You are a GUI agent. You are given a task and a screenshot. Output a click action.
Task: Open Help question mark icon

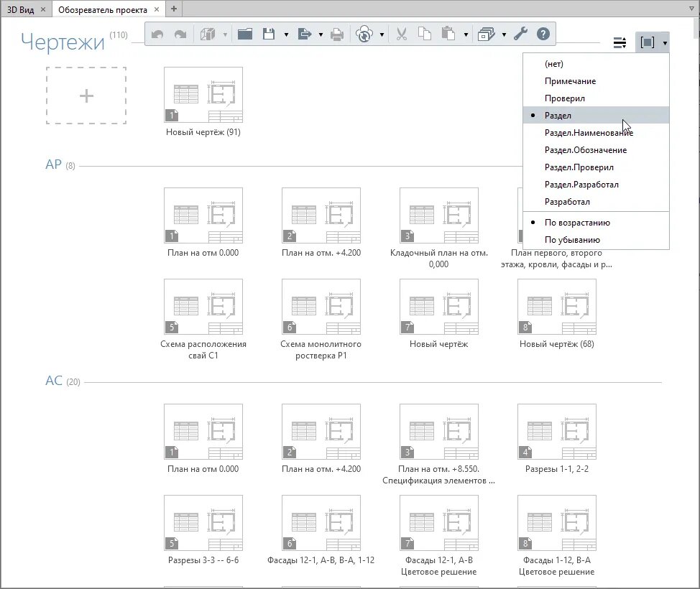click(543, 34)
